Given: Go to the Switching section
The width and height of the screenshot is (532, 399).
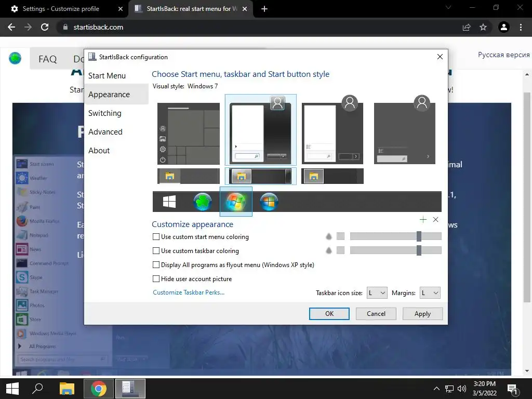Looking at the screenshot, I should click(x=104, y=113).
